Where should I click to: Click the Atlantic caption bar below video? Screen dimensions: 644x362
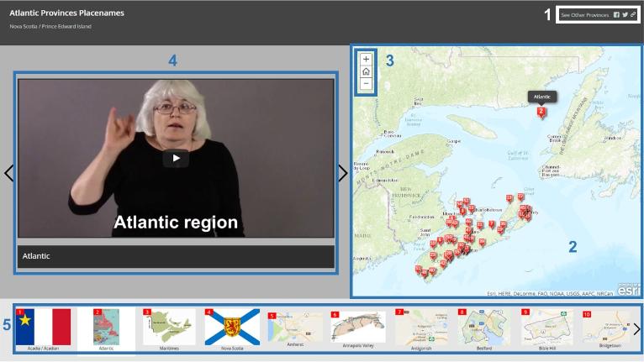coord(176,256)
